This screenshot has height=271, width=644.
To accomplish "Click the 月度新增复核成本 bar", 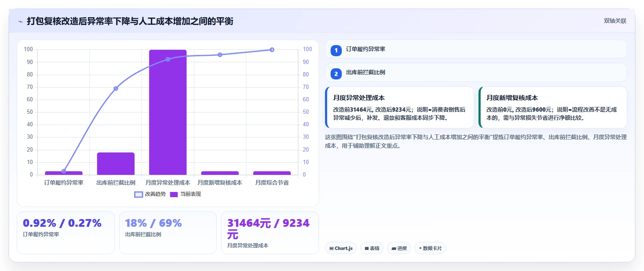I will [x=220, y=173].
